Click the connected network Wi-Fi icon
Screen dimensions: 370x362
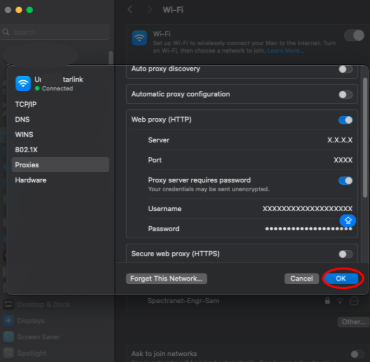tap(23, 84)
